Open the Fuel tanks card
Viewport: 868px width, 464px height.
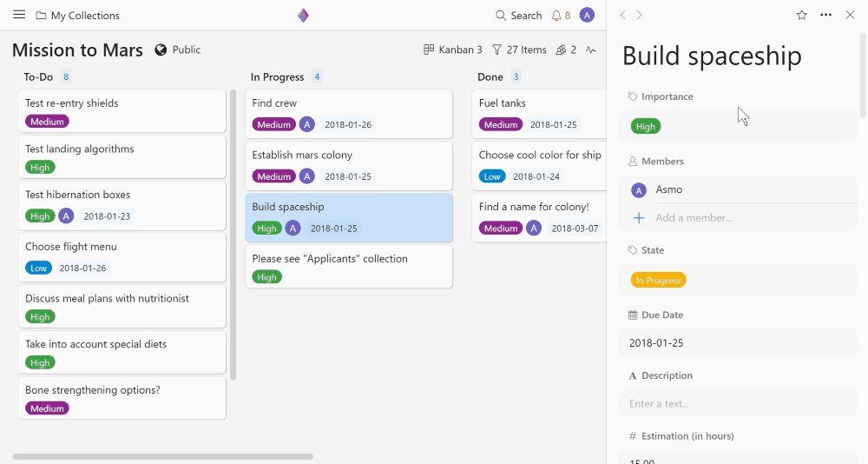[x=540, y=114]
